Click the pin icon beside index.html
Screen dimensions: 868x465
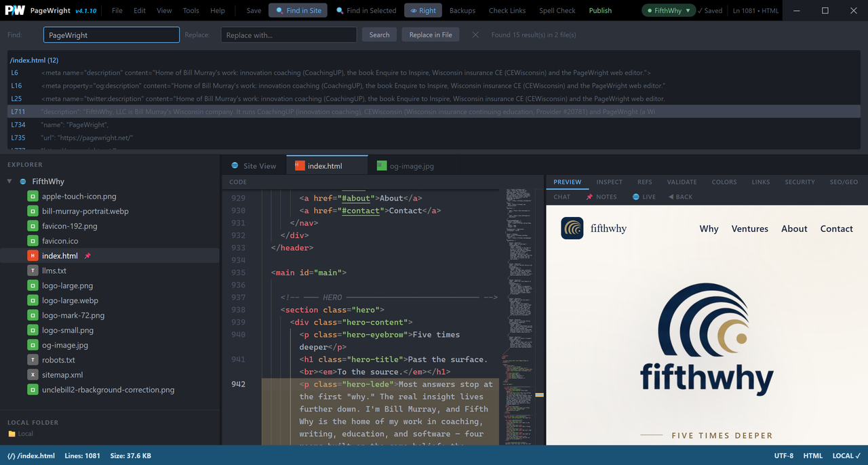[87, 256]
